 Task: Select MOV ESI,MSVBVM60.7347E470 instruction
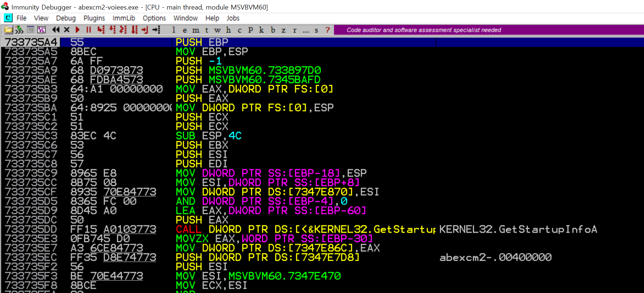pos(258,276)
